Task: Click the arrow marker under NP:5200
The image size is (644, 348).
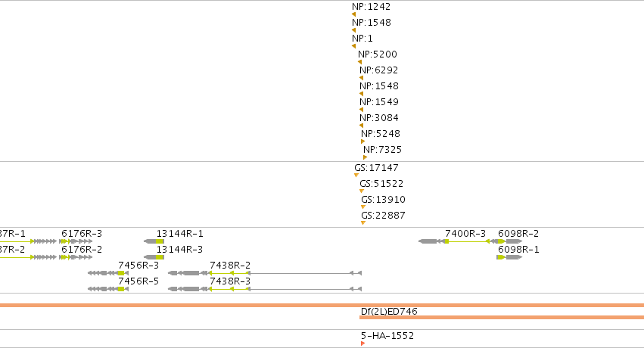Action: click(x=359, y=62)
